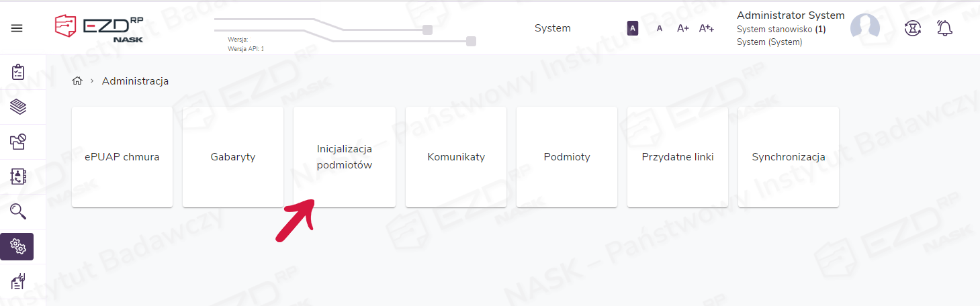980x306 pixels.
Task: Set the normal font size A
Action: [x=659, y=28]
